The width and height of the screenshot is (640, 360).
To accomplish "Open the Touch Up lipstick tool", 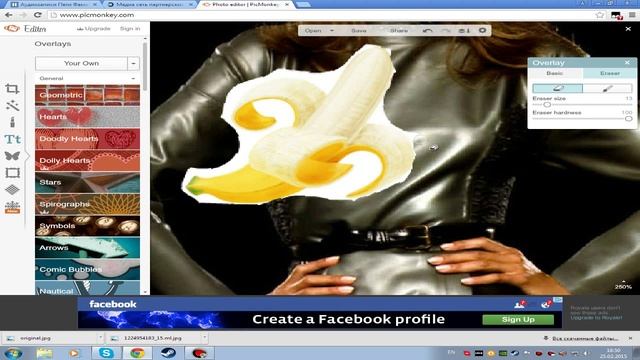I will 12,122.
